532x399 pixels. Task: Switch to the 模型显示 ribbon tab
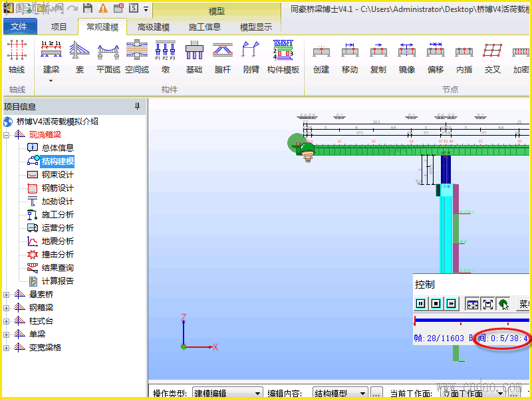point(256,27)
